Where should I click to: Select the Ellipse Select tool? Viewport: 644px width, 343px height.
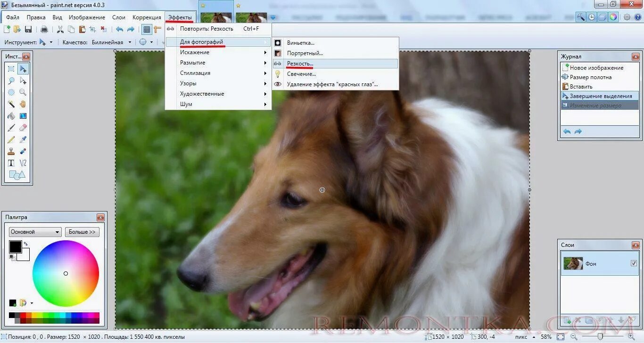(11, 92)
